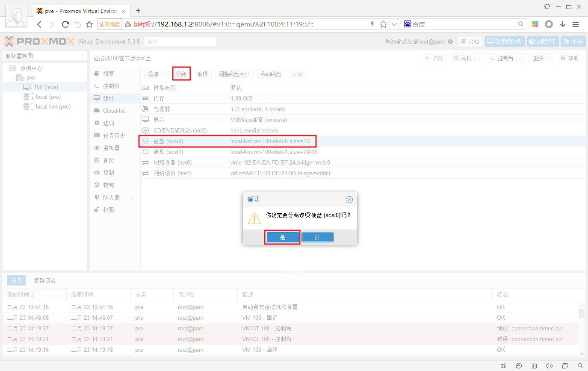Open 选项 section

pos(115,123)
